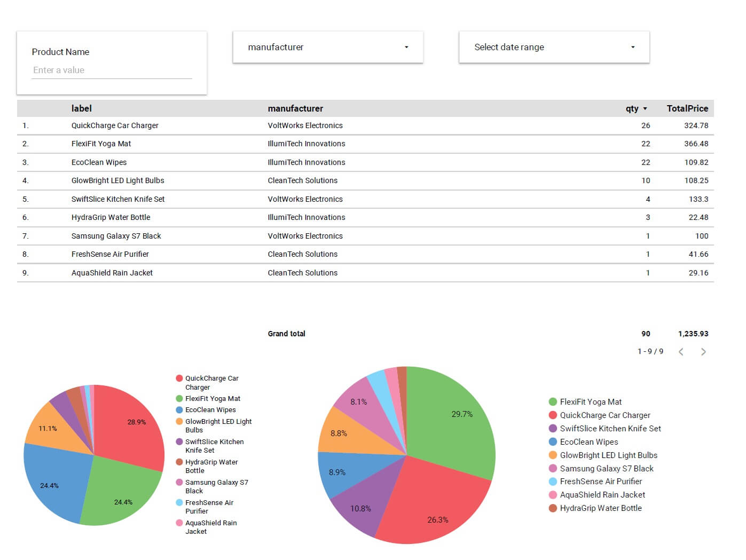Click the manufacturer dropdown caret arrow
746x560 pixels.
[406, 48]
